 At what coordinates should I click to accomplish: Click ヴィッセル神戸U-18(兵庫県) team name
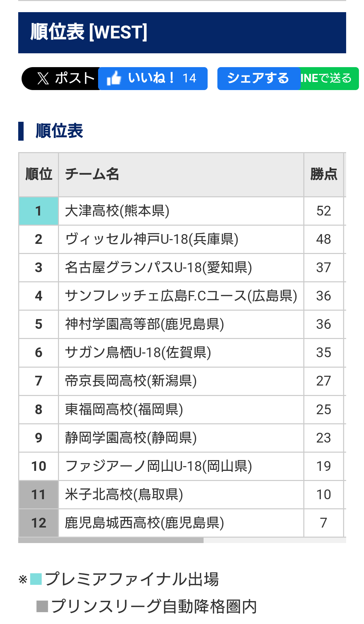152,239
